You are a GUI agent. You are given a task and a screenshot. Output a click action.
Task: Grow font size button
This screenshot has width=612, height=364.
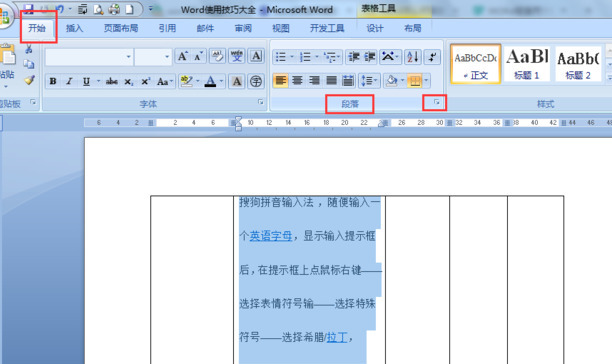coord(182,57)
